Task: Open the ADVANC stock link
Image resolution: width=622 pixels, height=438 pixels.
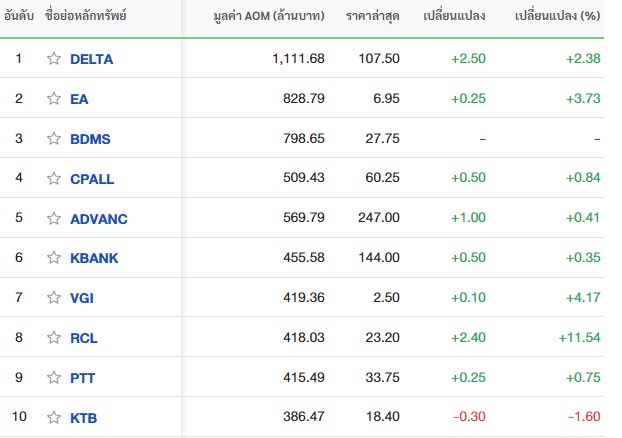Action: point(99,219)
